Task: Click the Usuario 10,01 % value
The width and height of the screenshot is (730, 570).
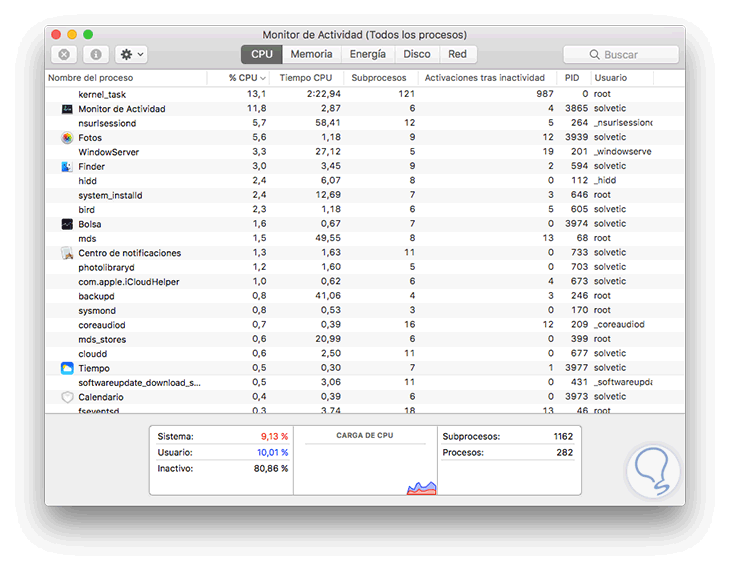Action: tap(272, 453)
